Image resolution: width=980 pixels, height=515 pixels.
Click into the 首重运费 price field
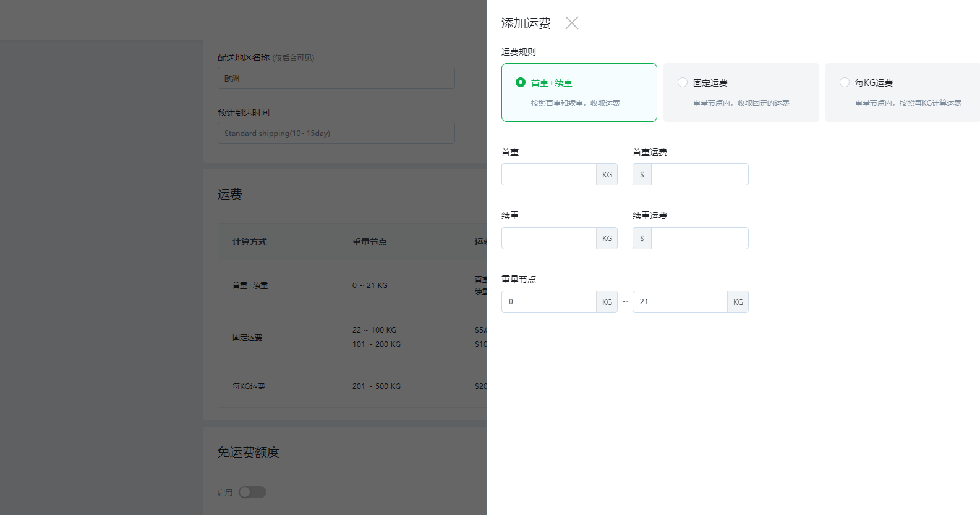pyautogui.click(x=699, y=174)
